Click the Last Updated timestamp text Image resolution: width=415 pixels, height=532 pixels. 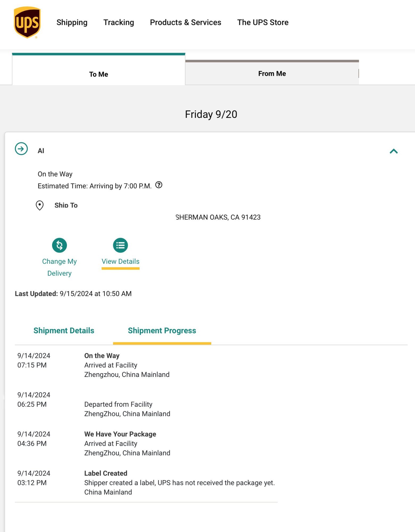coord(73,294)
